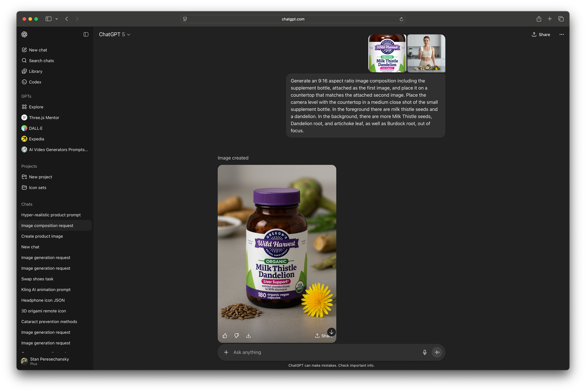Open Safari tab overview
The image size is (586, 392).
(561, 19)
